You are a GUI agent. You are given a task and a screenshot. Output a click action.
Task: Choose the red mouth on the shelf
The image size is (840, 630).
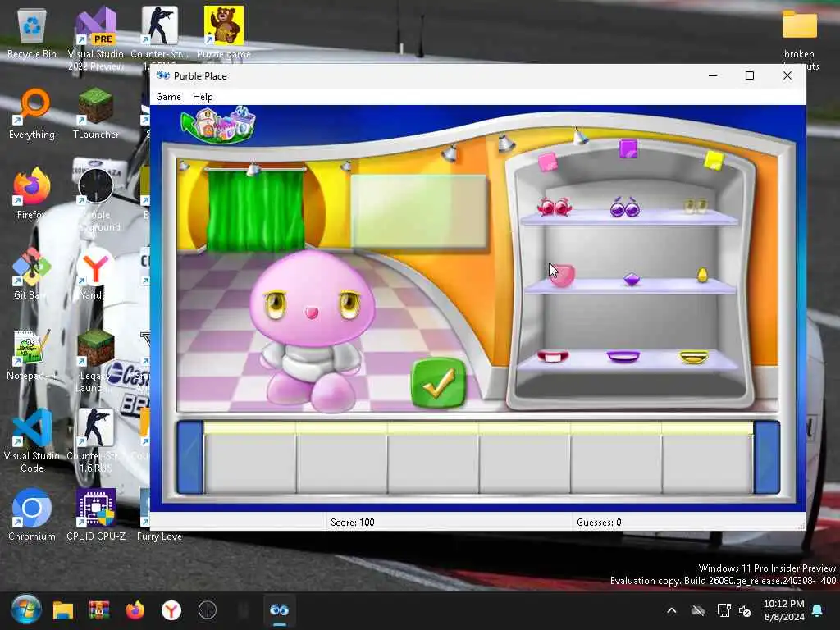553,356
